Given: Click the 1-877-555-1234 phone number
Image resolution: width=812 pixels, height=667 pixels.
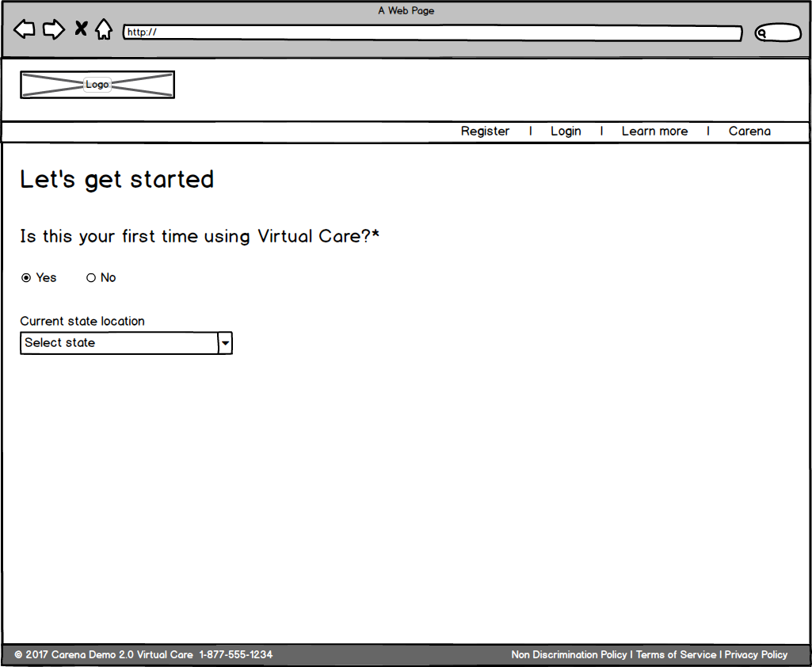Looking at the screenshot, I should 236,654.
